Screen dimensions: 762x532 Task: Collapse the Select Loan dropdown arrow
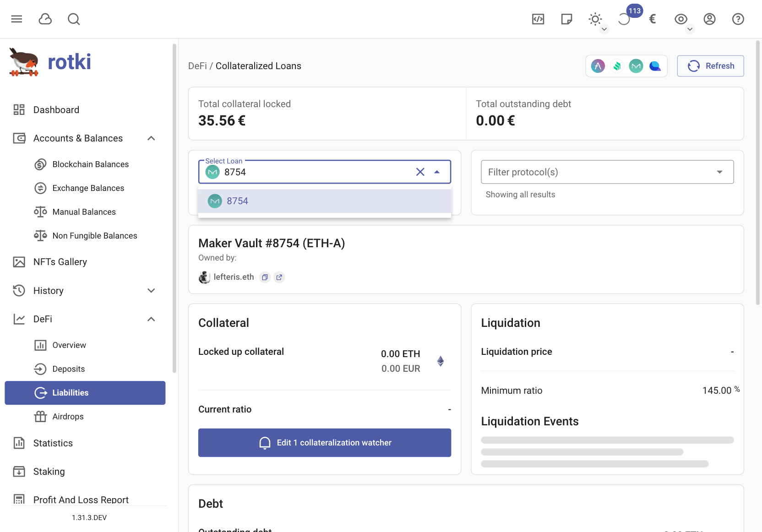[437, 172]
